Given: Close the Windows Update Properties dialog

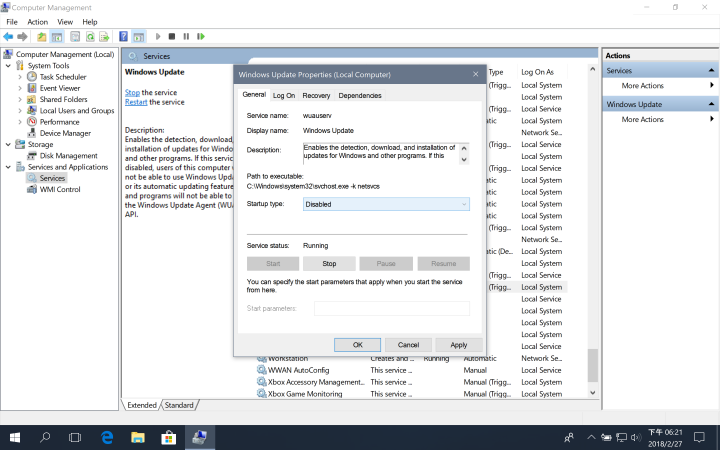Looking at the screenshot, I should 476,74.
